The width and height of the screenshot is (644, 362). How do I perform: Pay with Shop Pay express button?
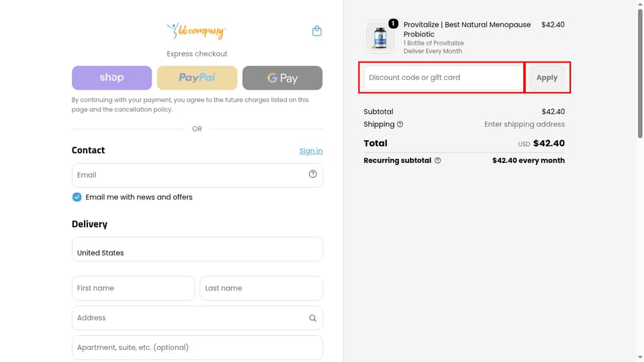tap(112, 78)
